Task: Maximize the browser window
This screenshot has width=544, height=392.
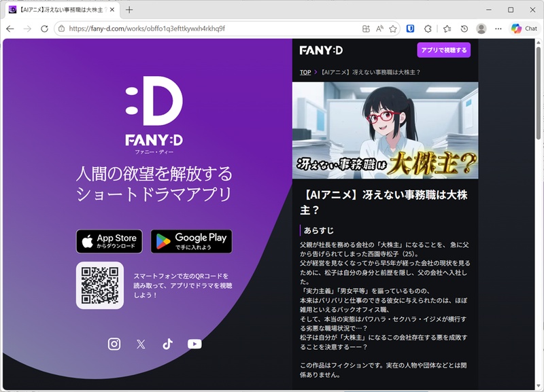Action: [x=511, y=10]
